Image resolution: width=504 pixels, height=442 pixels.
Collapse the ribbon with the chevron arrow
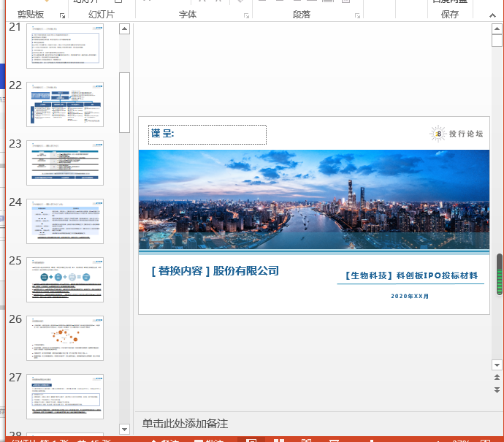(x=492, y=15)
